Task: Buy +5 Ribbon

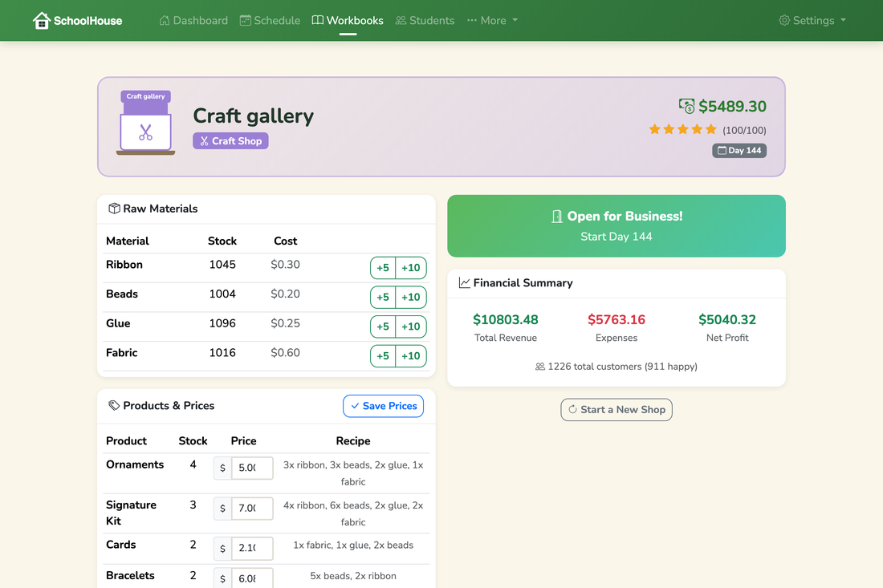Action: [x=383, y=268]
